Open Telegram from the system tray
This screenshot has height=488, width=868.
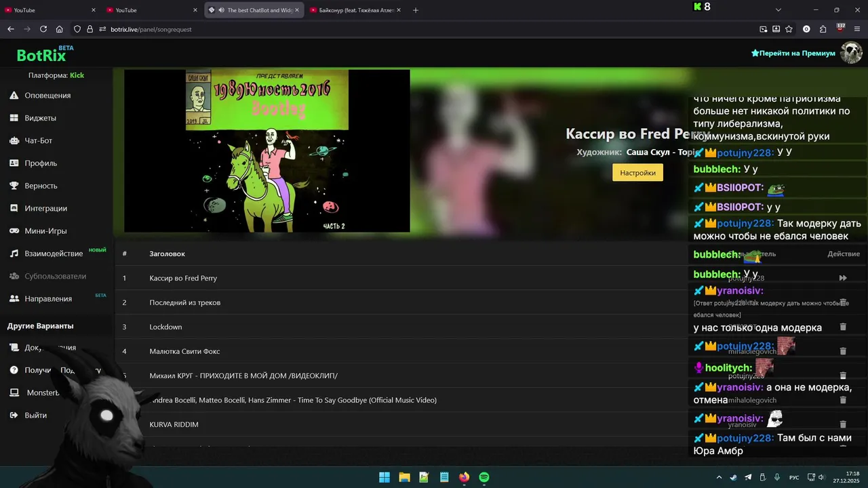click(x=748, y=477)
